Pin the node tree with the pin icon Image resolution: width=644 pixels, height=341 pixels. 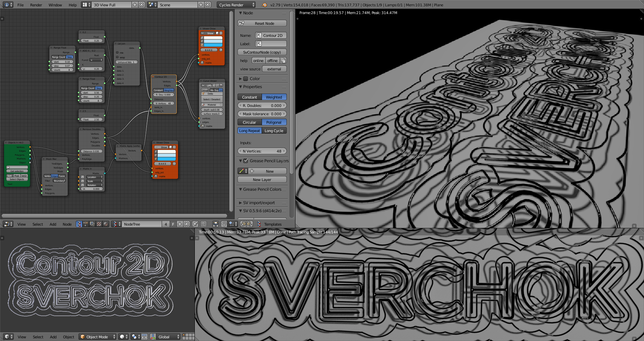coord(195,224)
